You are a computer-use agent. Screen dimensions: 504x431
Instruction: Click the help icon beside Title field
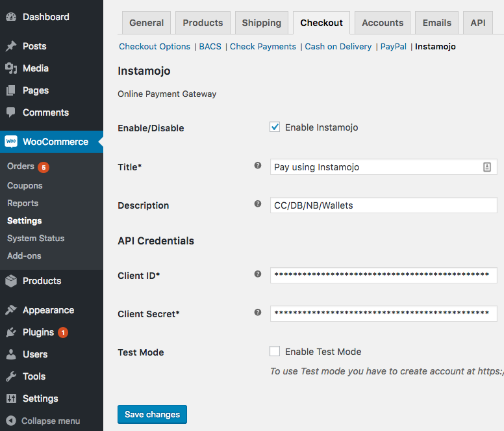[258, 166]
